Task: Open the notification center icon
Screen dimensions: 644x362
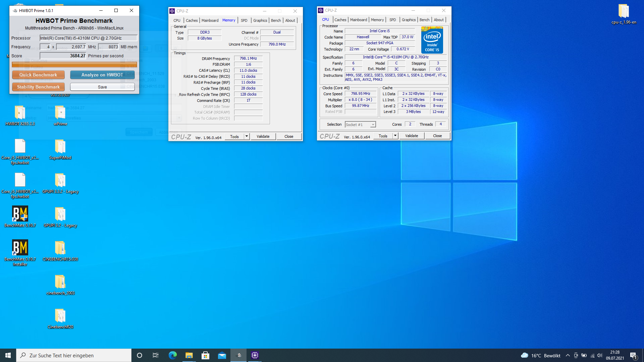Action: click(633, 355)
